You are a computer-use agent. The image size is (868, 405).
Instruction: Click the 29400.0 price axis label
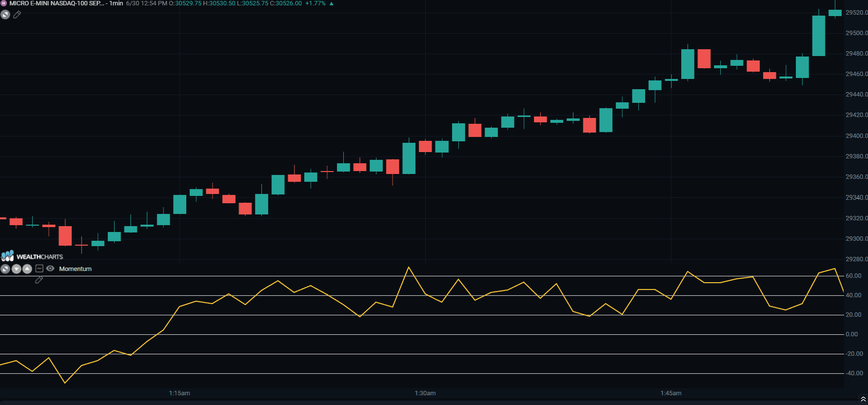[x=856, y=136]
